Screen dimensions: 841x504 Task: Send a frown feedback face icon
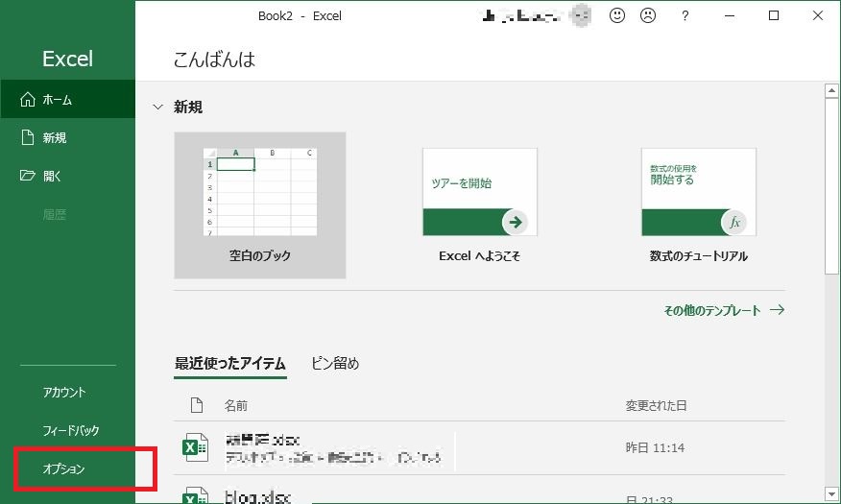tap(648, 15)
